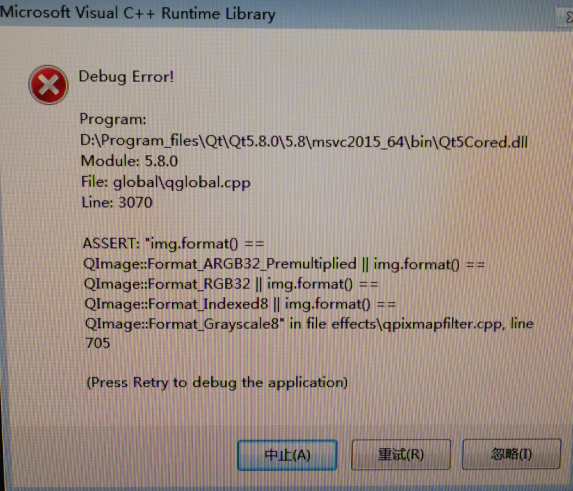The width and height of the screenshot is (573, 491).
Task: Click the Line: 3070 text
Action: pos(117,202)
